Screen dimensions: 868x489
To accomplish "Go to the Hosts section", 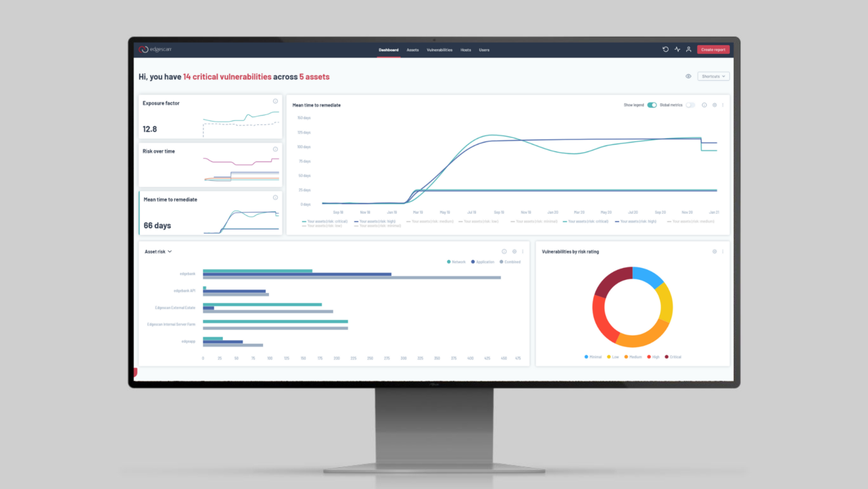I will coord(466,49).
